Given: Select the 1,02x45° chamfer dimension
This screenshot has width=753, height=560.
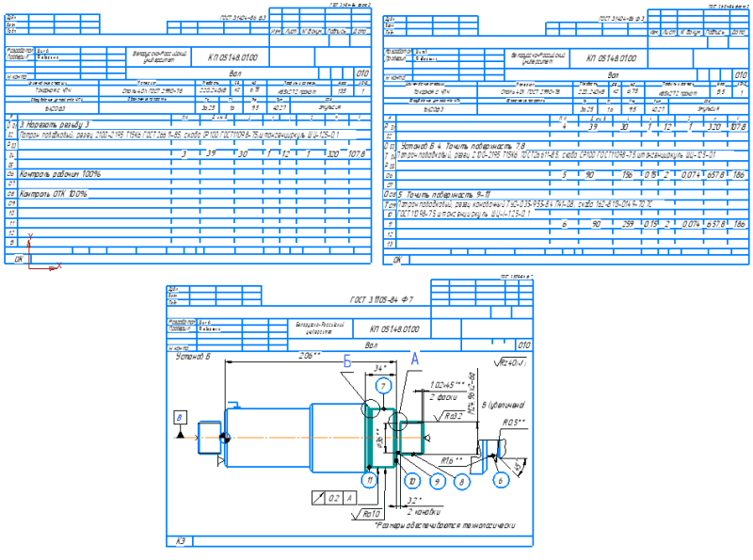Looking at the screenshot, I should [448, 385].
